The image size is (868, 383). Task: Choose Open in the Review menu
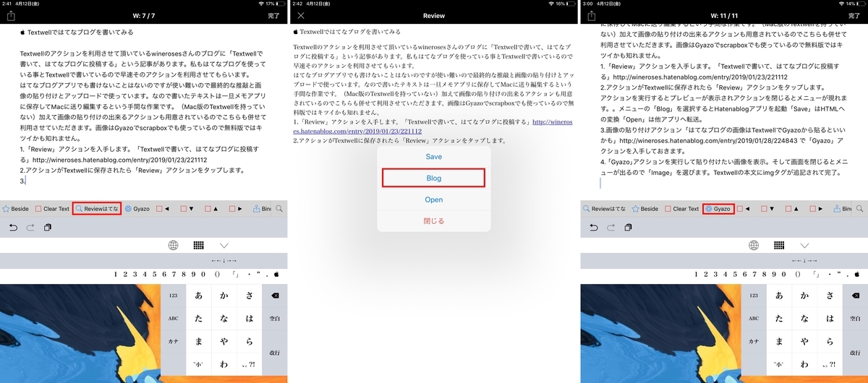(x=434, y=199)
